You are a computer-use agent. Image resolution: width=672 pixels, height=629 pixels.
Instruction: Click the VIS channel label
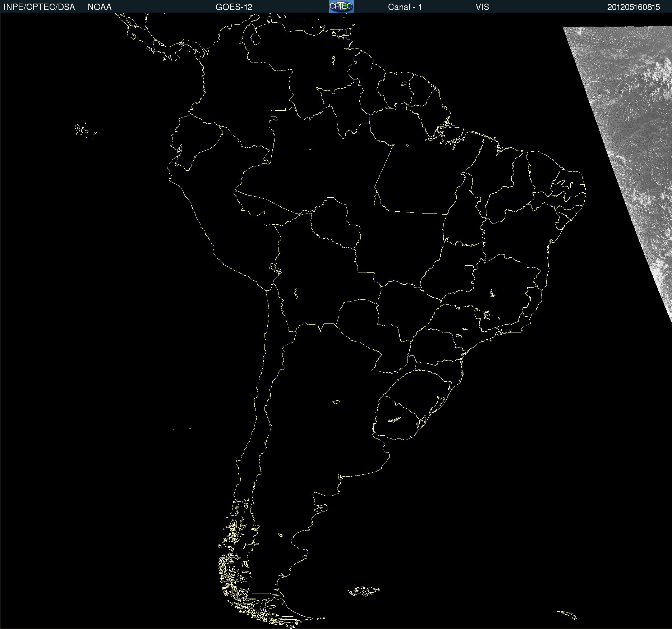point(482,7)
